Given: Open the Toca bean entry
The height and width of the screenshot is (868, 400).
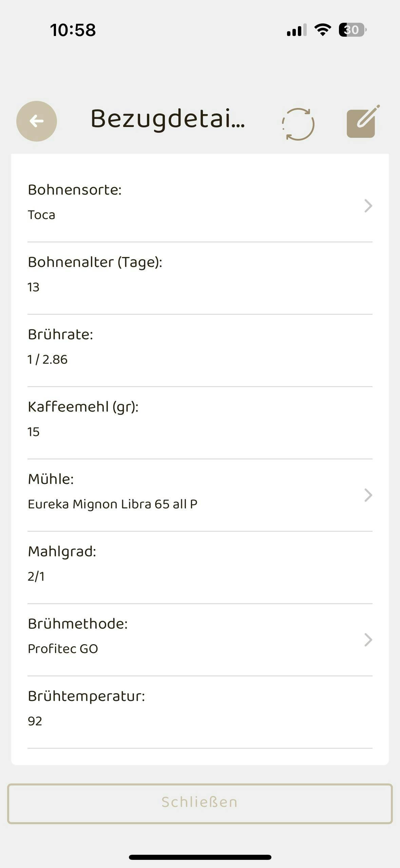Looking at the screenshot, I should coord(41,215).
